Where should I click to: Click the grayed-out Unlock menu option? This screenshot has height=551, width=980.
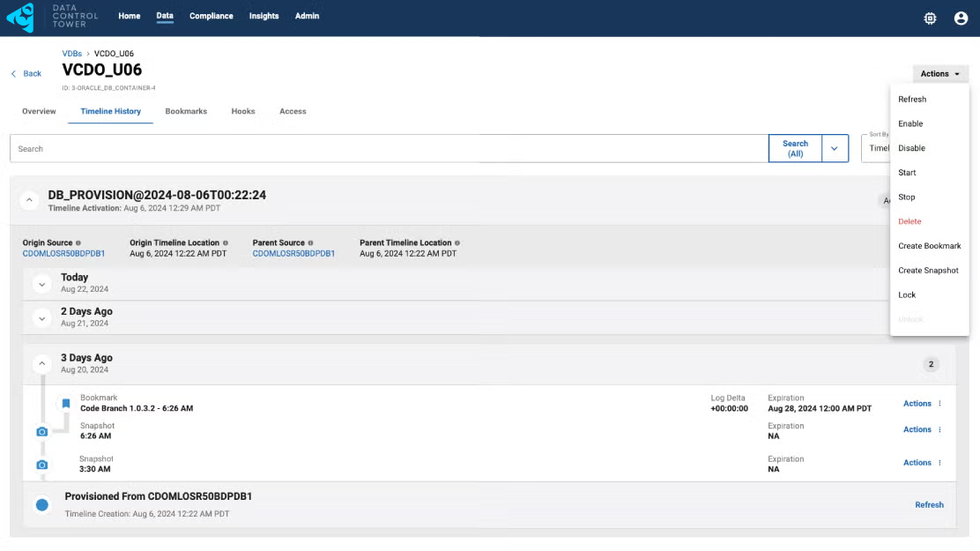click(x=910, y=319)
